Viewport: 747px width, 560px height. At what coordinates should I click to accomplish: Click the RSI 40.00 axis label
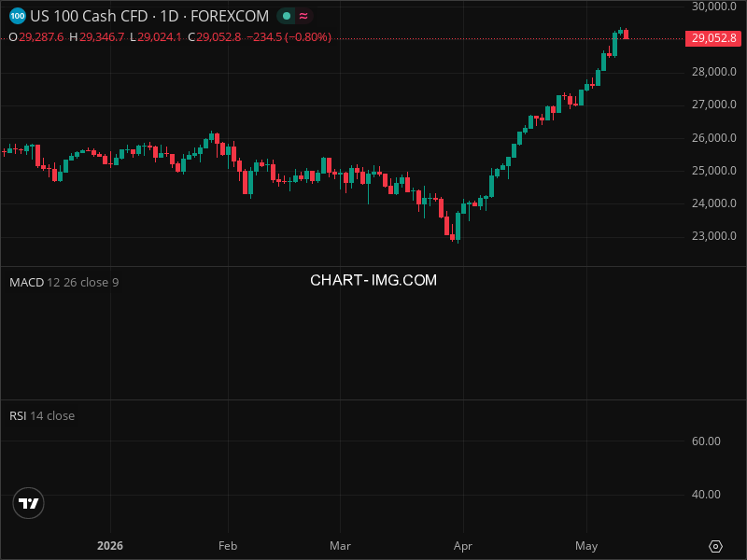tap(706, 495)
